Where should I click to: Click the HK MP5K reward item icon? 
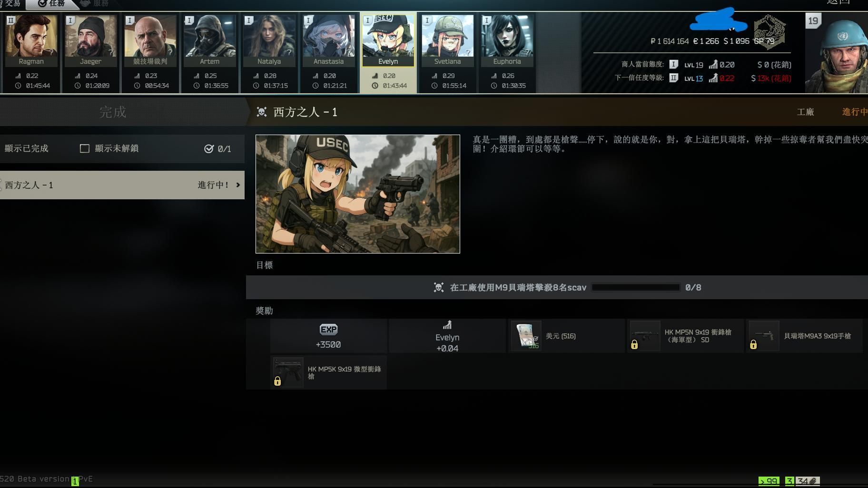(x=288, y=372)
